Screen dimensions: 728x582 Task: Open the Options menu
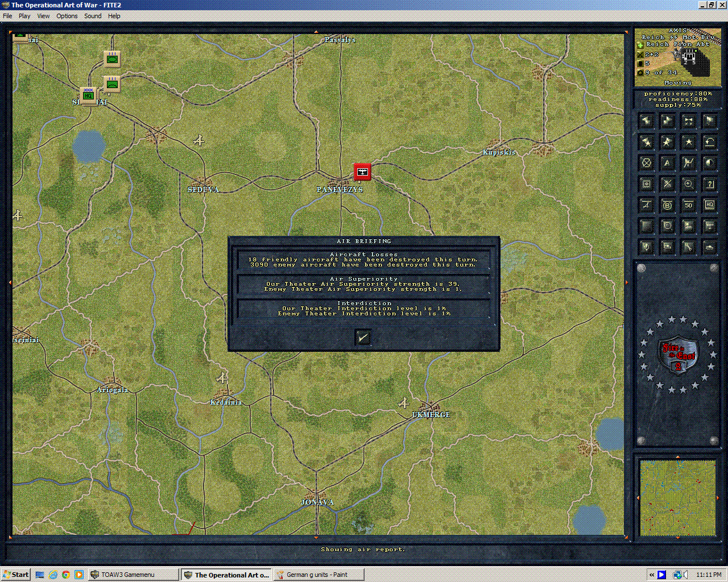pyautogui.click(x=67, y=16)
